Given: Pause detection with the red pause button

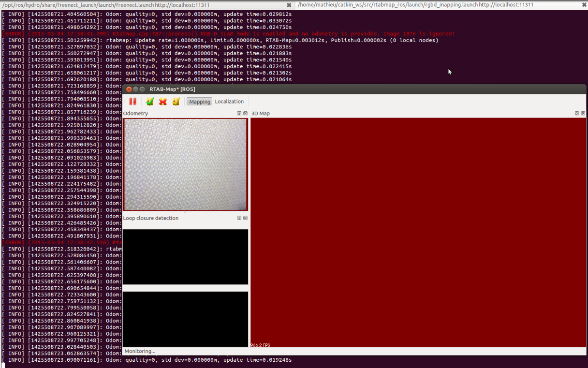Looking at the screenshot, I should pyautogui.click(x=132, y=102).
